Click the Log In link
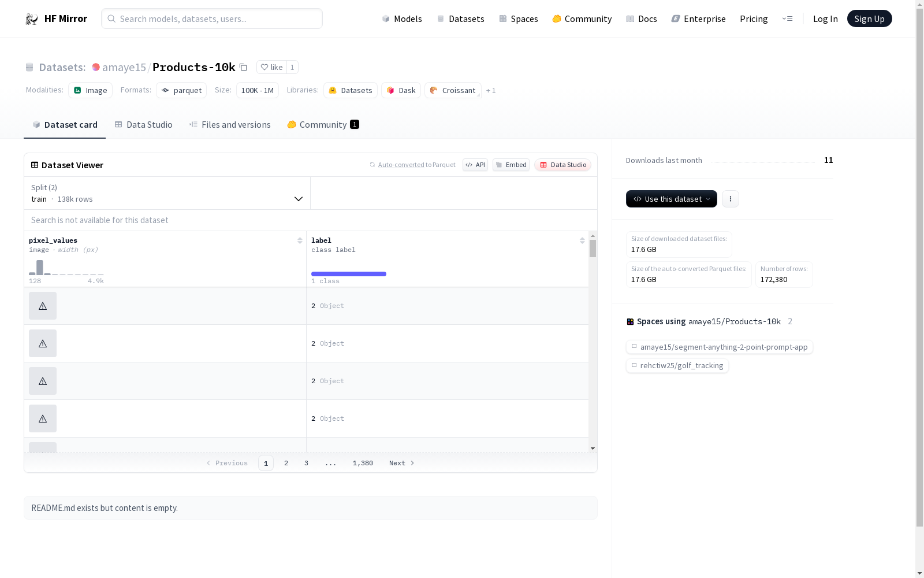This screenshot has height=578, width=924. pyautogui.click(x=825, y=19)
